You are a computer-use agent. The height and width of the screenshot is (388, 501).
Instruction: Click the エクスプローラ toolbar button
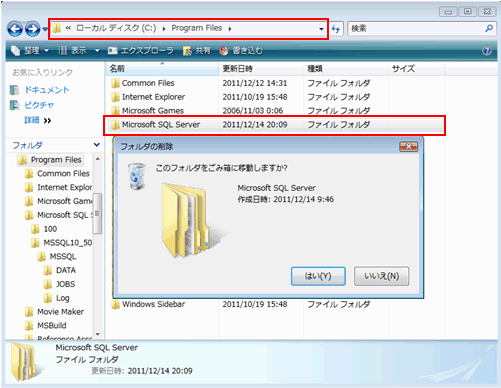click(x=141, y=51)
